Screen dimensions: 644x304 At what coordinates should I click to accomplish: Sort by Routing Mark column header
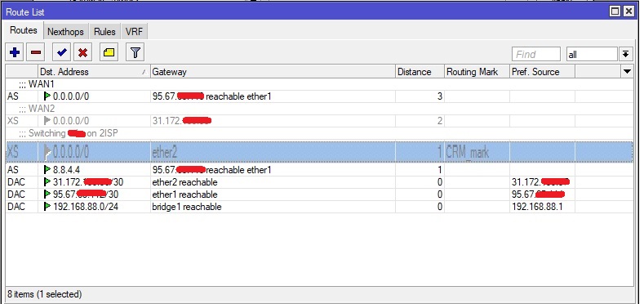477,72
